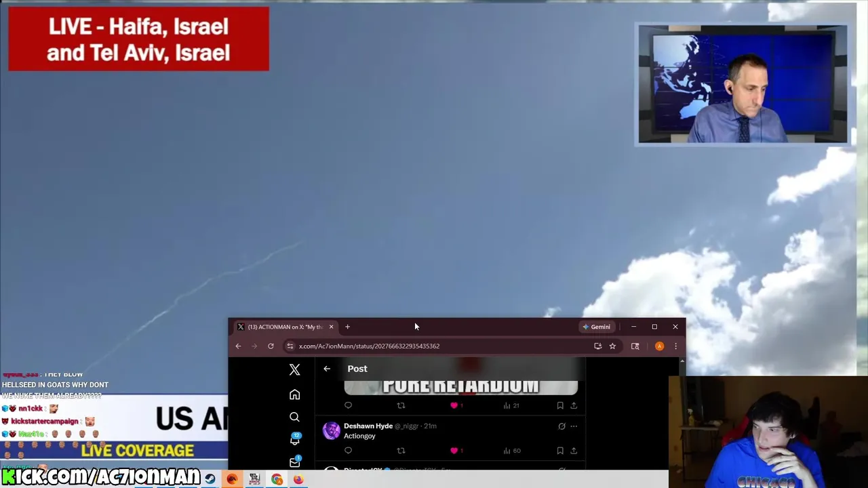
Task: Click chat username 'nn1ckk'
Action: coord(31,409)
